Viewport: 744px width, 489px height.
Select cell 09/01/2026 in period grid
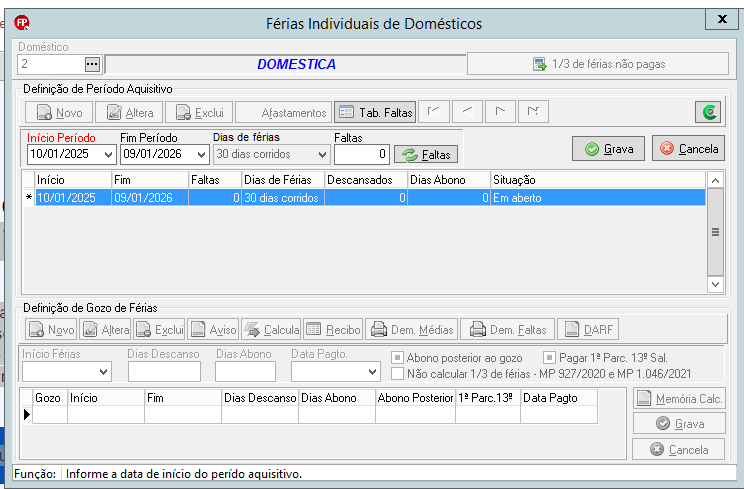point(150,198)
